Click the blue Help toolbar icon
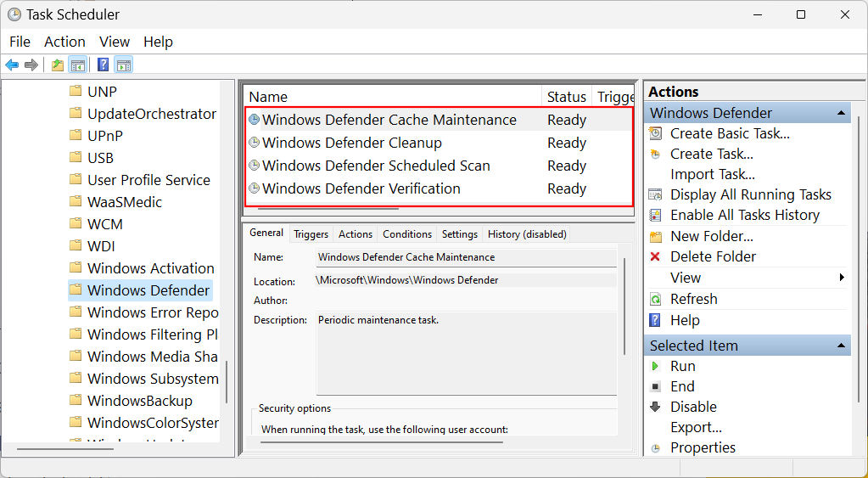The height and width of the screenshot is (478, 868). [103, 65]
